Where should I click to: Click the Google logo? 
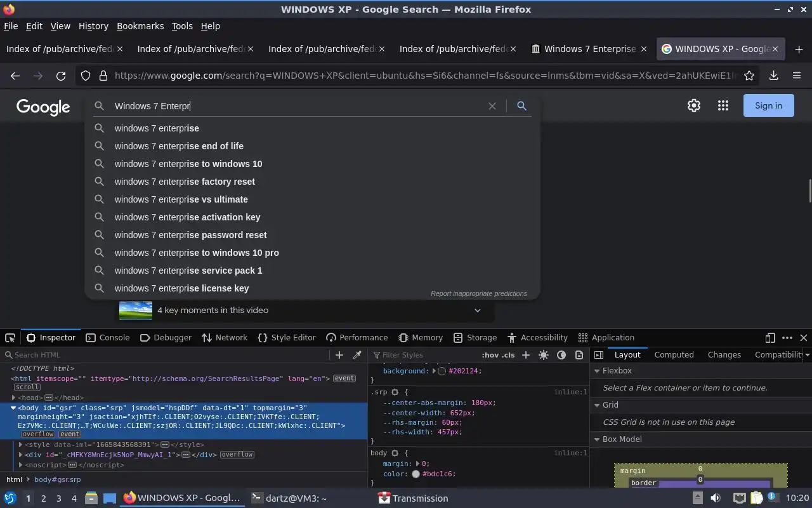pyautogui.click(x=43, y=107)
